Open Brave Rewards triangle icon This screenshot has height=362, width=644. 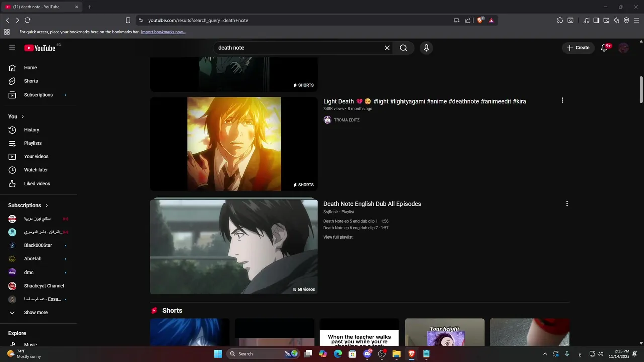point(491,20)
